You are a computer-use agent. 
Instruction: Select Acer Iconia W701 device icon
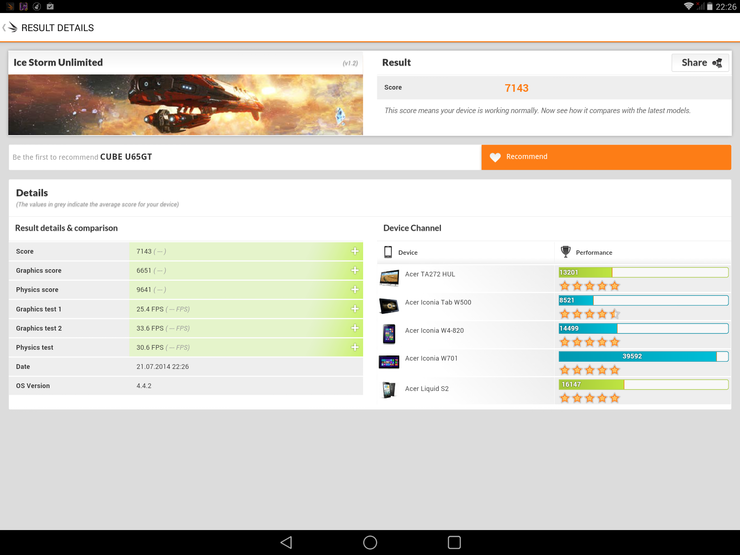(389, 362)
